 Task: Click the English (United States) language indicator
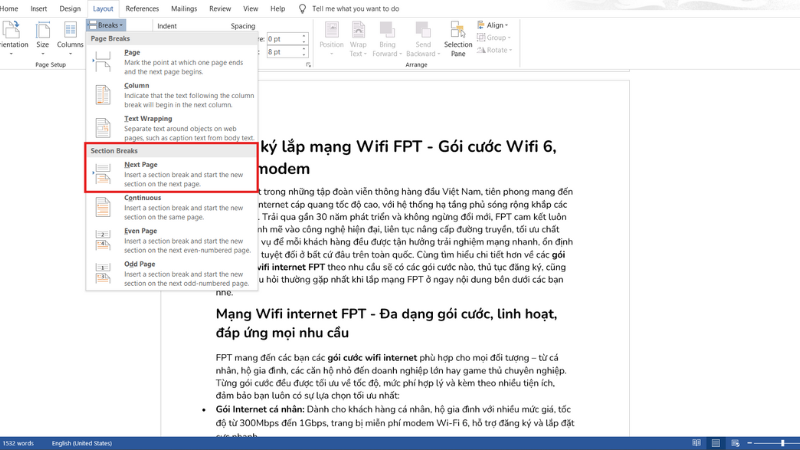tap(82, 443)
